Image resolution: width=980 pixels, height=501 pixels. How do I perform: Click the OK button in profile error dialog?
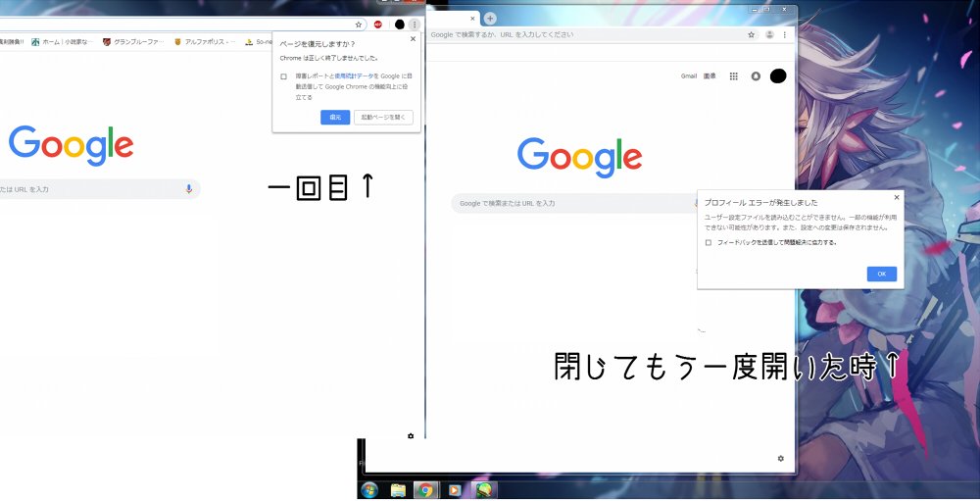pos(882,274)
